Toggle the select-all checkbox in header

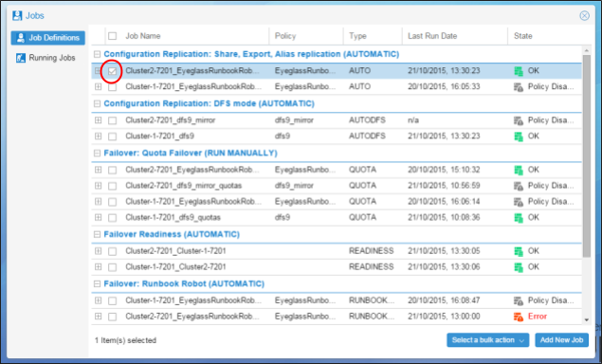112,36
